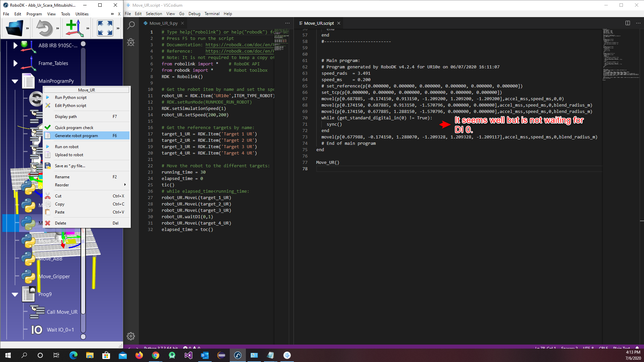The height and width of the screenshot is (362, 644).
Task: Expand the ABB IRB 910SC tree item
Action: click(x=15, y=46)
